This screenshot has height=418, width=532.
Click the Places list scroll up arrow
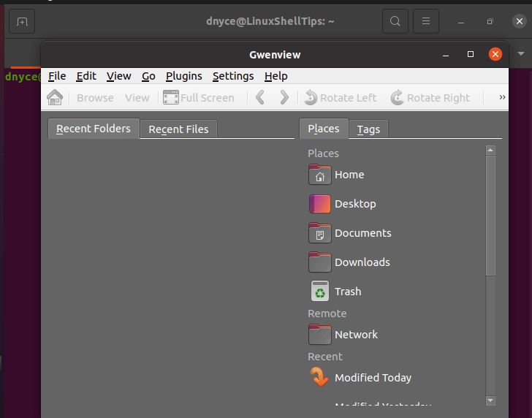pos(490,150)
